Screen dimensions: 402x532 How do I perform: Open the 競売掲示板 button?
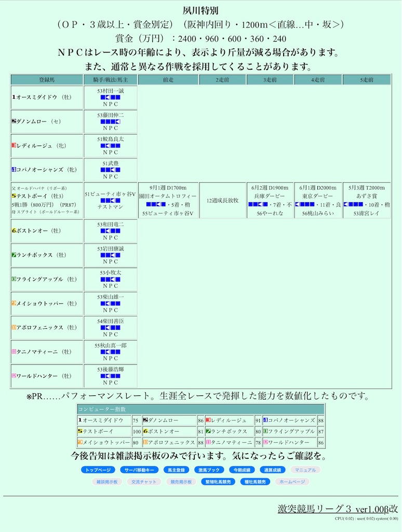coord(181,482)
